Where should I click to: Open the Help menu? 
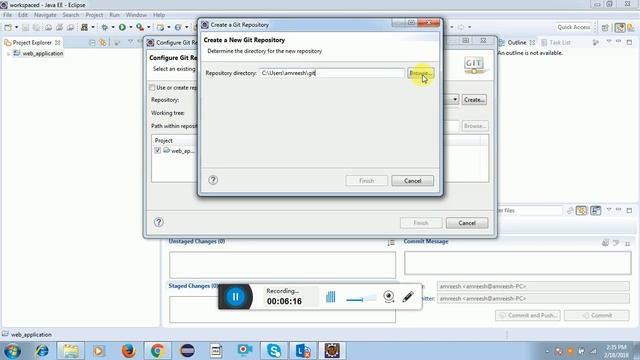(x=159, y=15)
